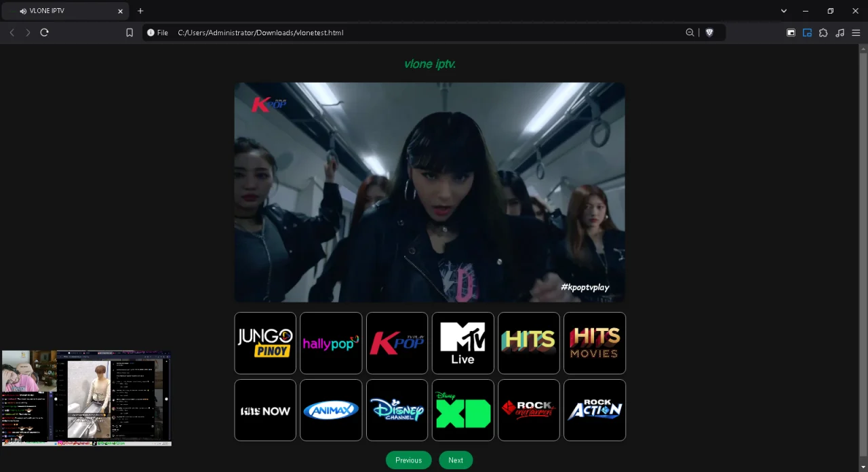Select the MTV Live channel
This screenshot has width=868, height=472.
(462, 343)
